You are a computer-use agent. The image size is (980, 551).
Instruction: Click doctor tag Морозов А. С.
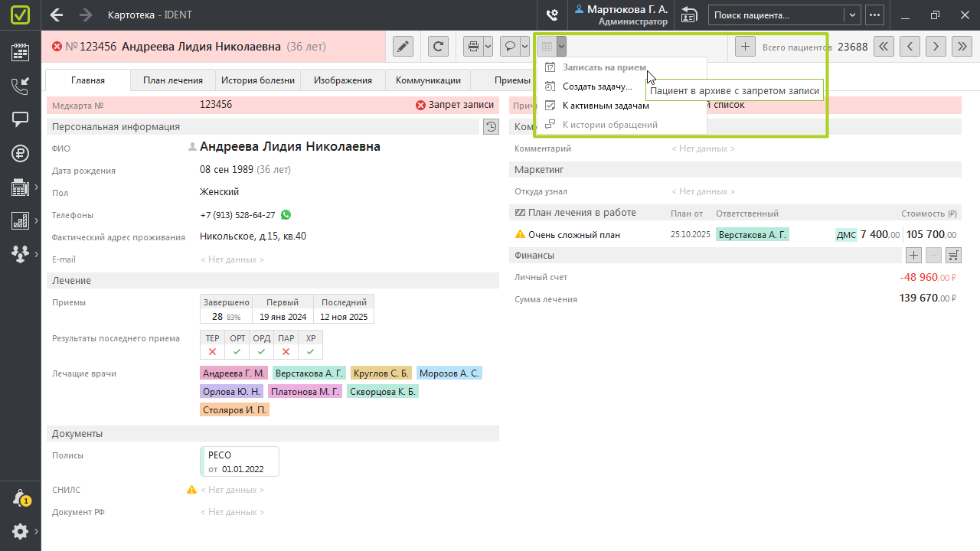tap(449, 373)
